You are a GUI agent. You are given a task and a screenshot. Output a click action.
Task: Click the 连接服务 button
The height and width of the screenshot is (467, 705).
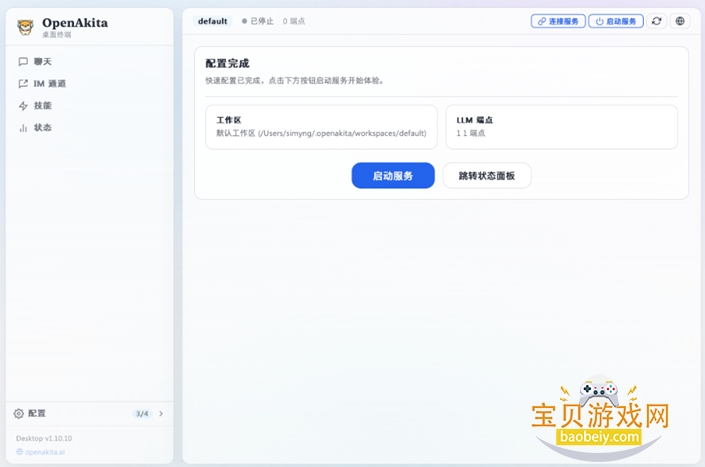558,21
